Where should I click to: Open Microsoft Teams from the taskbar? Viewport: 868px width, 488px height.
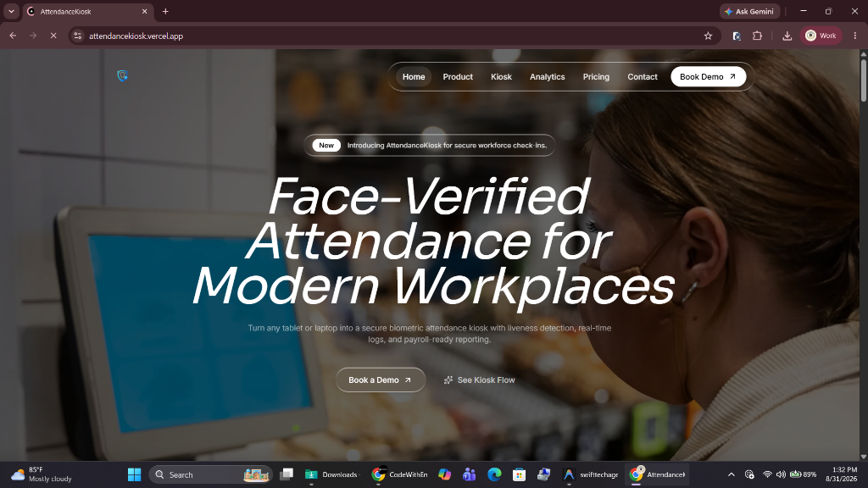pyautogui.click(x=470, y=474)
